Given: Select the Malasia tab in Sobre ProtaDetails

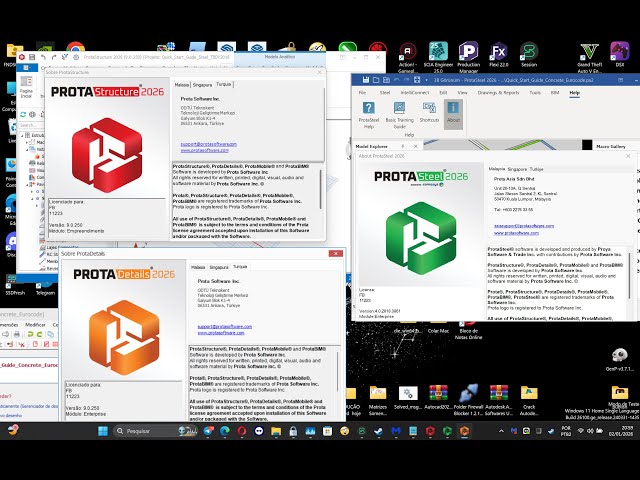Looking at the screenshot, I should pyautogui.click(x=198, y=267).
